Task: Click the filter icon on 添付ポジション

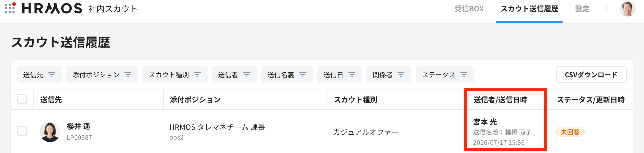Action: [x=128, y=75]
